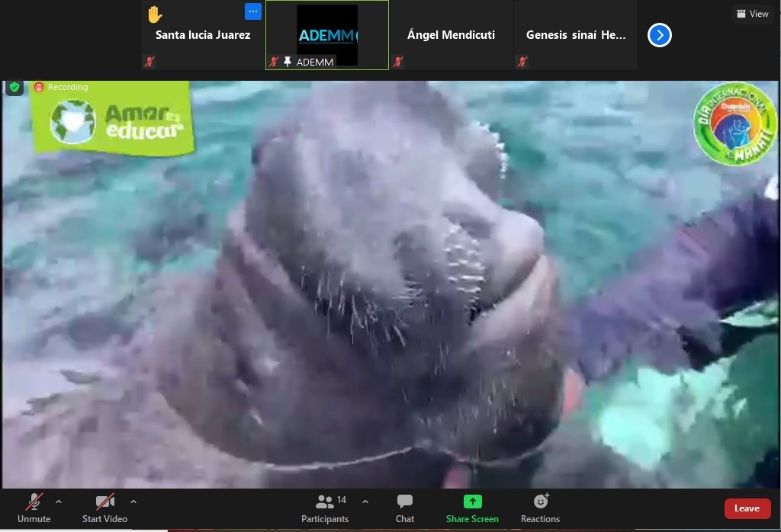This screenshot has height=532, width=781.
Task: Open the blue more options button on Santa lucia Juarez
Action: click(x=253, y=11)
